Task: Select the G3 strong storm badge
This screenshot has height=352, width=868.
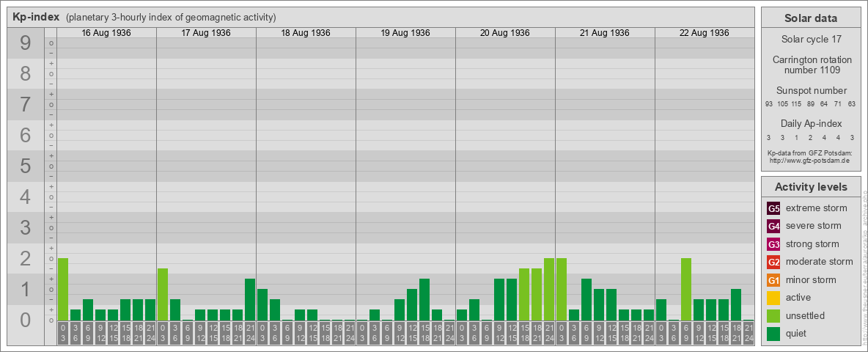Action: [773, 244]
